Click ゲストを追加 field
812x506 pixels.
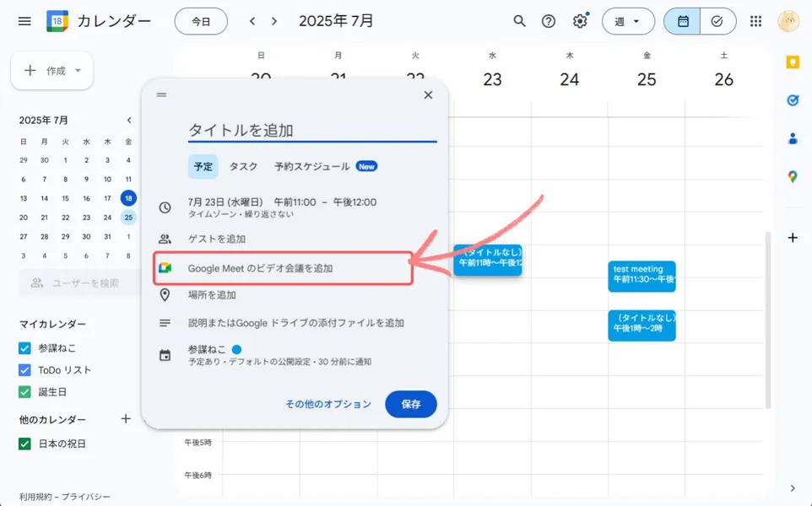tap(216, 239)
